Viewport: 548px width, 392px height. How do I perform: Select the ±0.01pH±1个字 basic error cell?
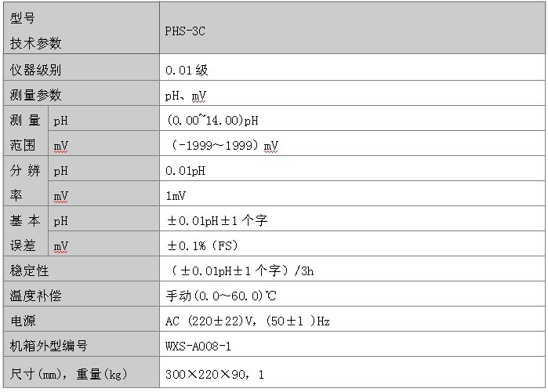click(x=216, y=220)
